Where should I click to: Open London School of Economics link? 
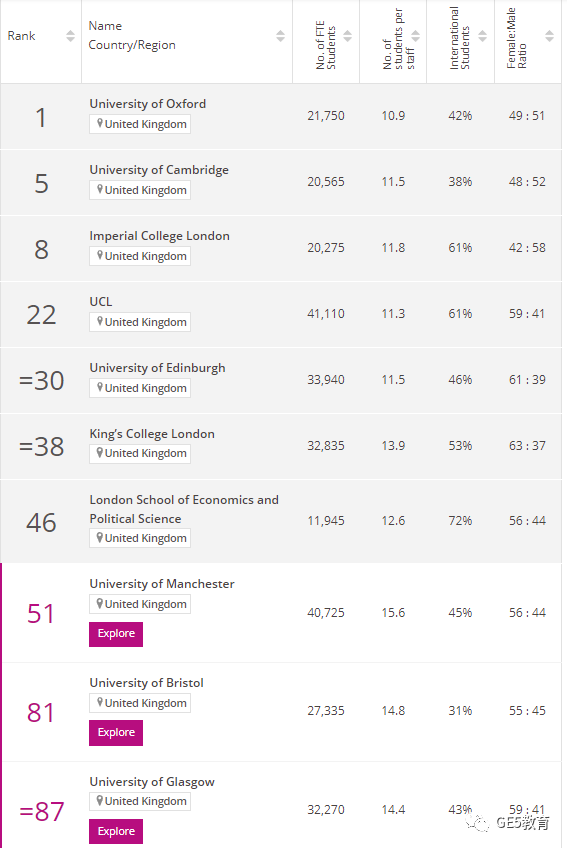[184, 509]
